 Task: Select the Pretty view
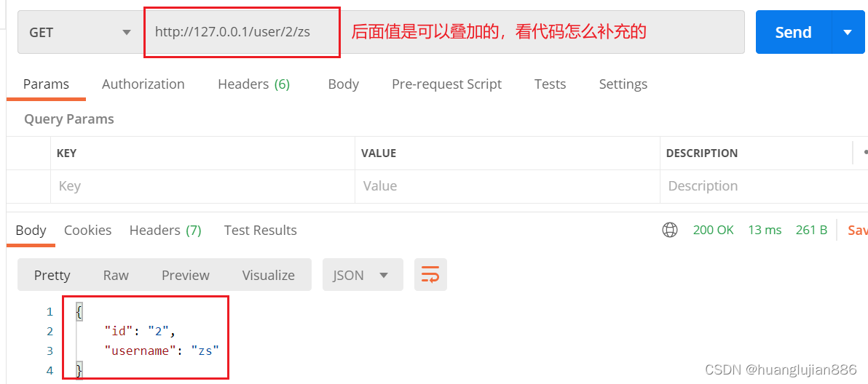[52, 275]
